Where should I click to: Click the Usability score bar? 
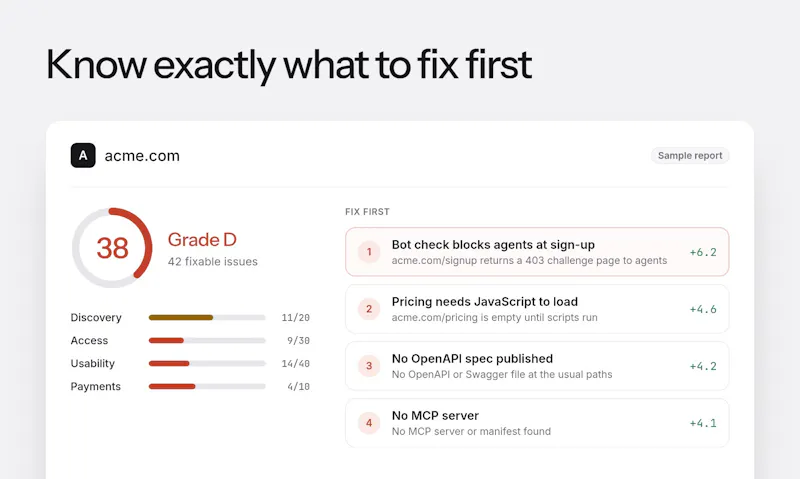coord(207,363)
